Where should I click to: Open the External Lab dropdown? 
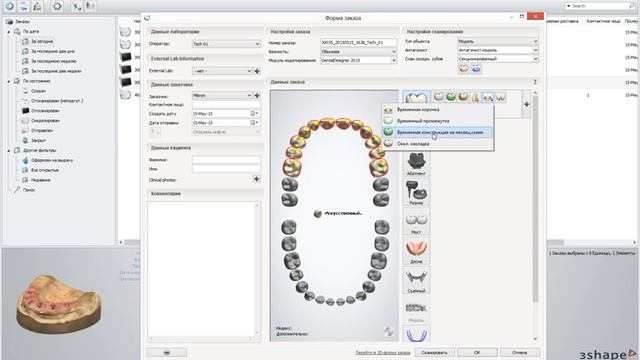coord(222,71)
